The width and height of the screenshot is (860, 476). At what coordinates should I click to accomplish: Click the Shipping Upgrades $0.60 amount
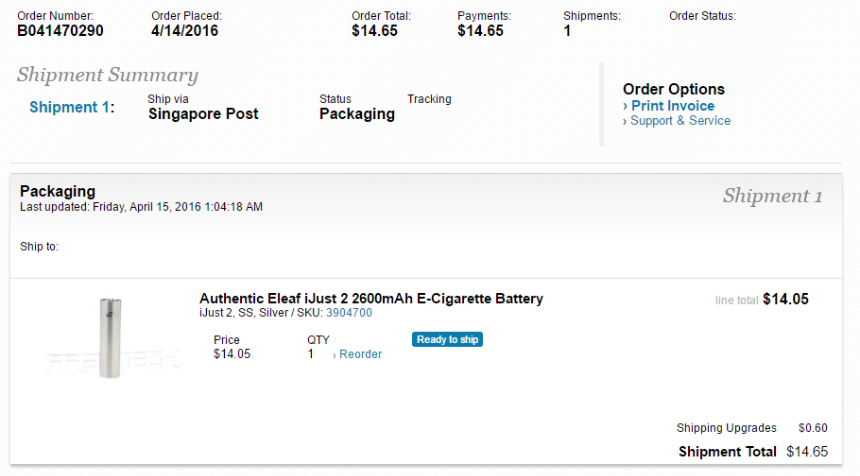click(x=812, y=428)
